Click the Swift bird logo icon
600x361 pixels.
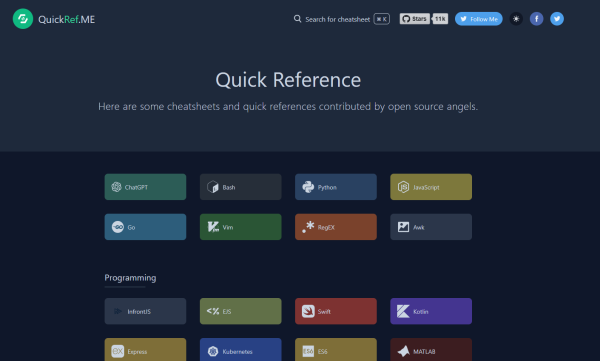coord(308,311)
